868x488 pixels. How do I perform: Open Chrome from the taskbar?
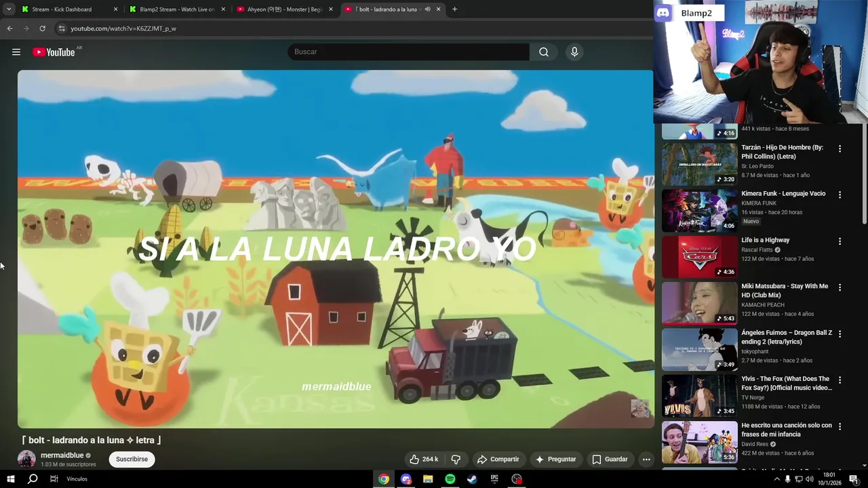coord(384,479)
